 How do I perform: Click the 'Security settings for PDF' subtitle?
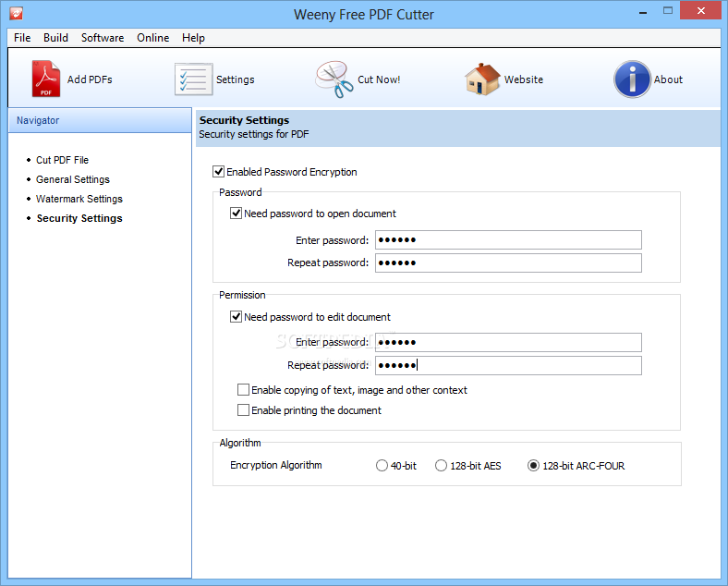click(254, 135)
